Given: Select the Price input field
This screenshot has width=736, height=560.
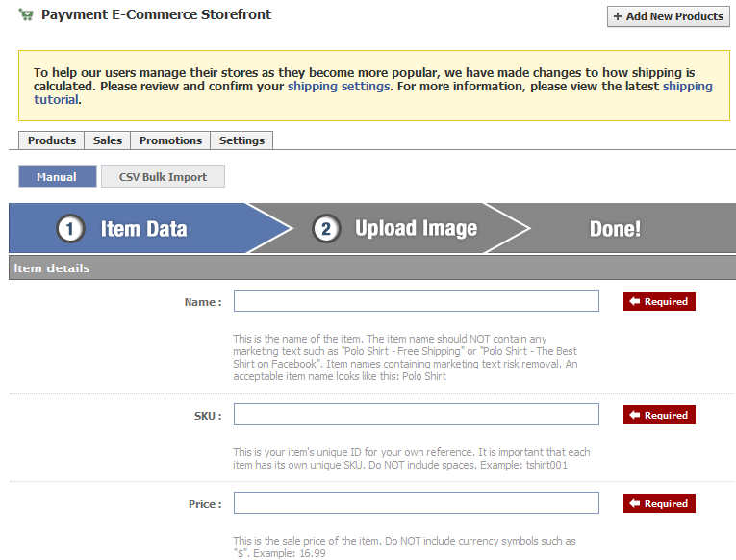Looking at the screenshot, I should [416, 503].
